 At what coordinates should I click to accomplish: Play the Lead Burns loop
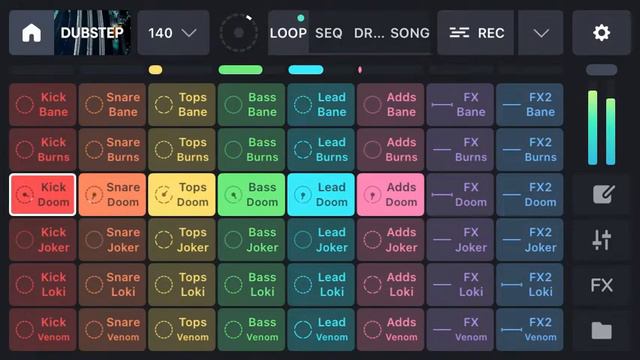point(321,149)
